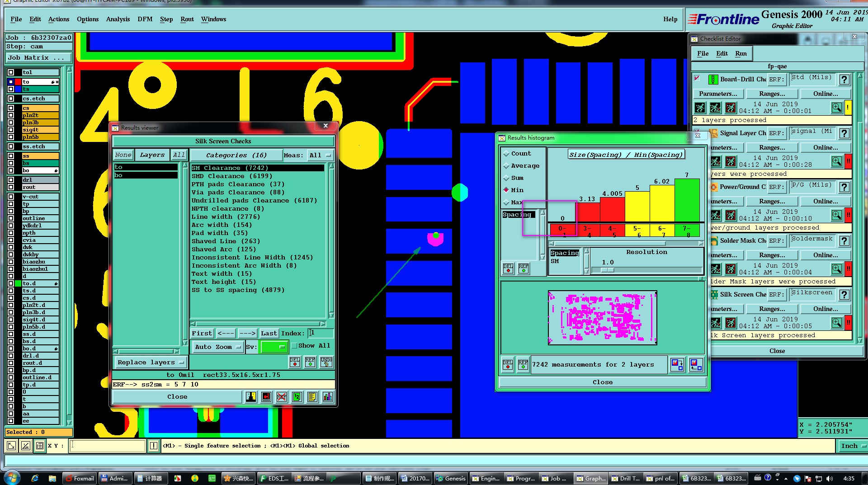Toggle visibility box of layer 'outline'
868x485 pixels.
[11, 218]
